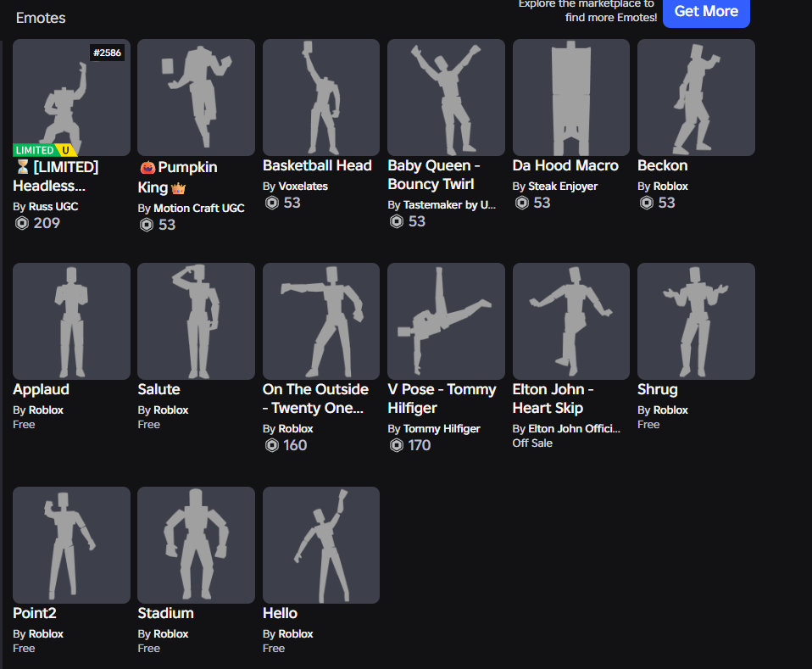Open the Da Hood Macro title link
The image size is (812, 669).
565,165
